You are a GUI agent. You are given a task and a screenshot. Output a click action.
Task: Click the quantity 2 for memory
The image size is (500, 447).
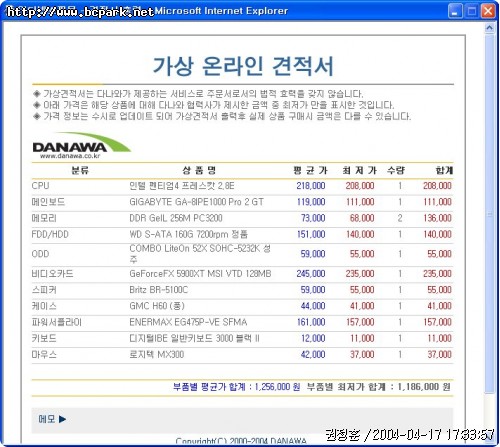point(400,218)
